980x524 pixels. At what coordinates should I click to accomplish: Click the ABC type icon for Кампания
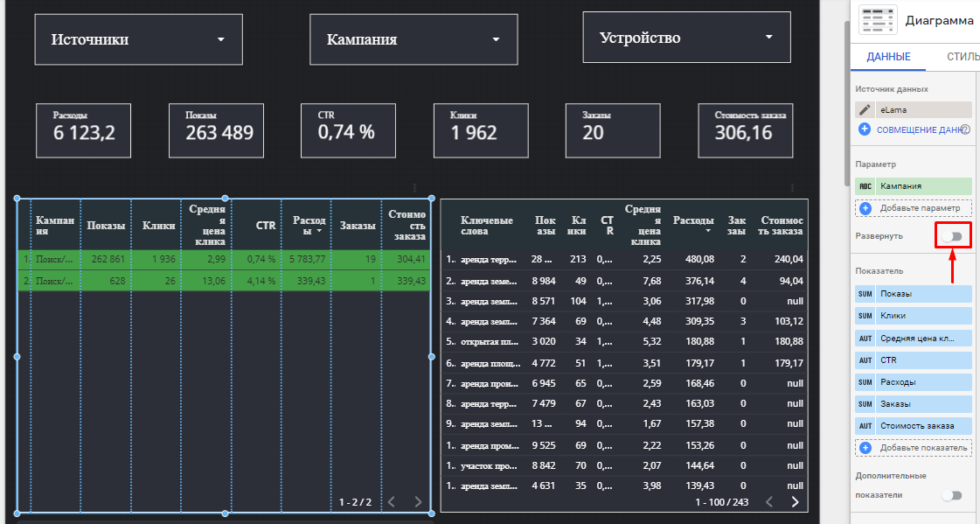[865, 186]
